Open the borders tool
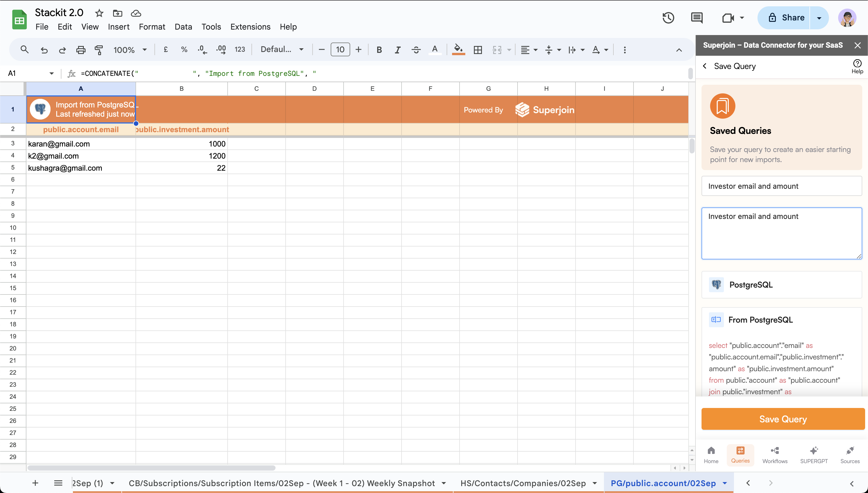The height and width of the screenshot is (493, 868). tap(478, 50)
